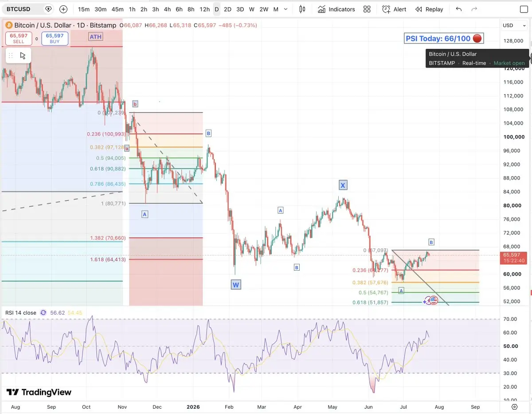Click the dropdown icon beside BTCUSD
The image size is (532, 414).
[x=48, y=9]
